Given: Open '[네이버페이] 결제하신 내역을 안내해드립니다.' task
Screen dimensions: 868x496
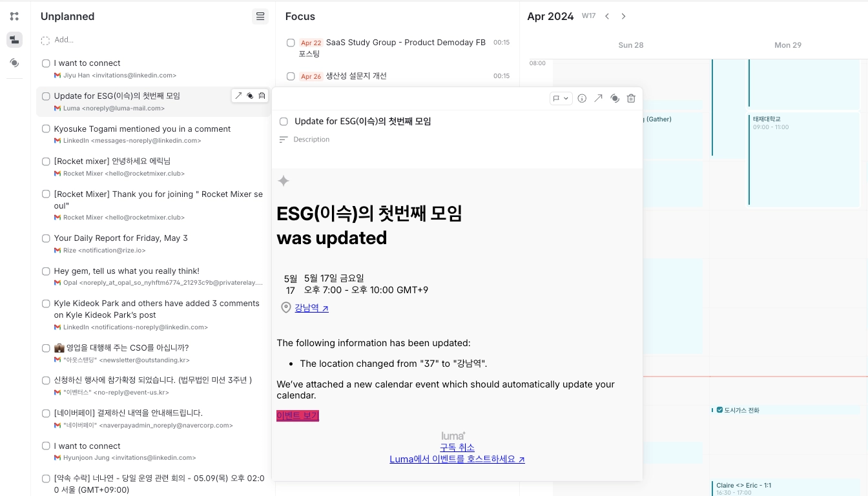Looking at the screenshot, I should click(129, 413).
